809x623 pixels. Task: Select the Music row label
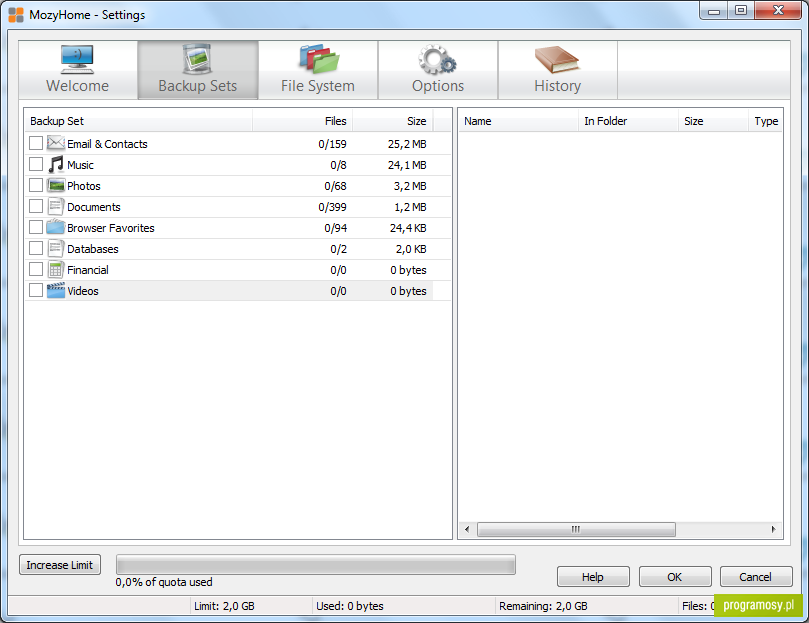coord(80,165)
